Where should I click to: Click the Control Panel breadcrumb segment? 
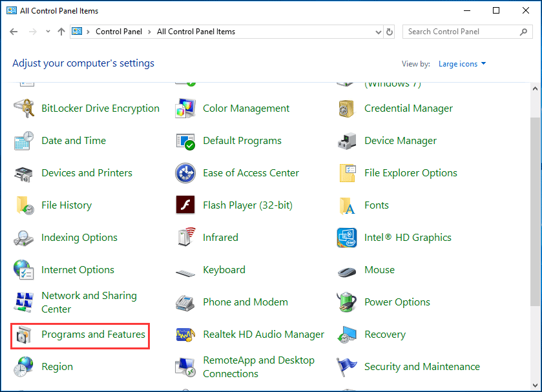(x=119, y=32)
